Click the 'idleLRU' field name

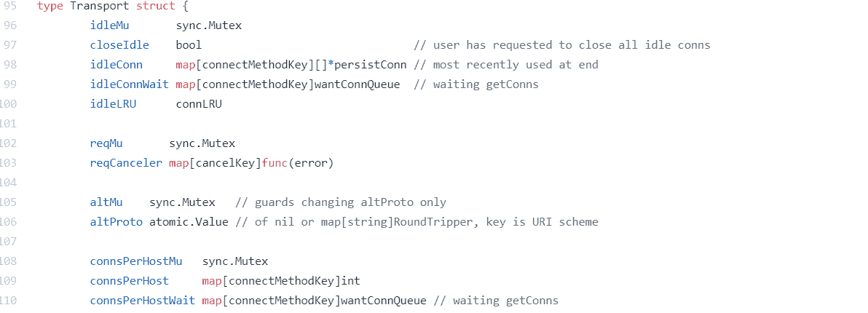click(x=113, y=104)
